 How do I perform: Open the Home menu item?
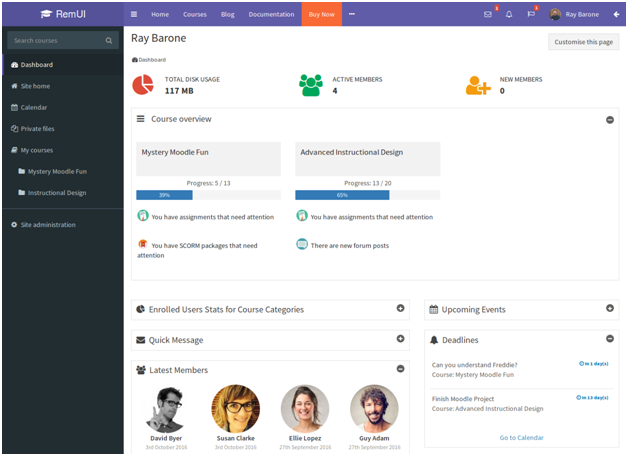(160, 14)
